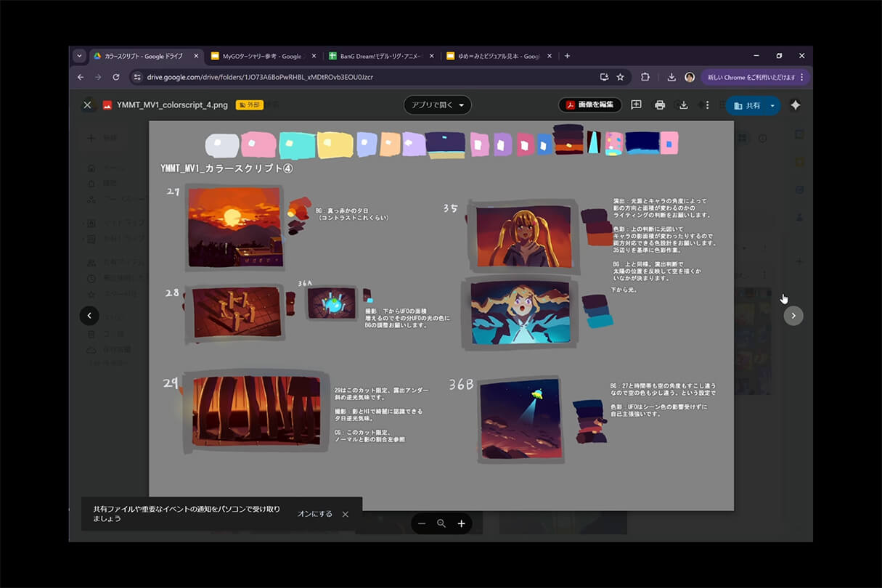Close the image preview with the X icon

[x=87, y=105]
